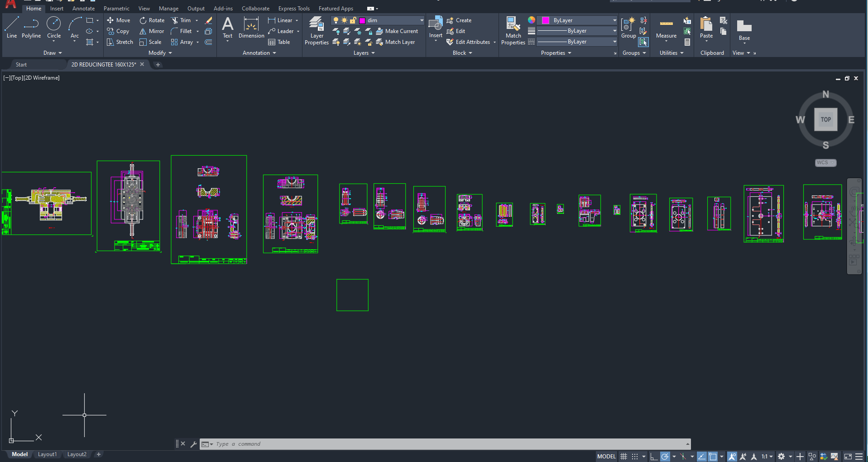The image size is (868, 462).
Task: Click the Make Current layer button
Action: click(397, 31)
